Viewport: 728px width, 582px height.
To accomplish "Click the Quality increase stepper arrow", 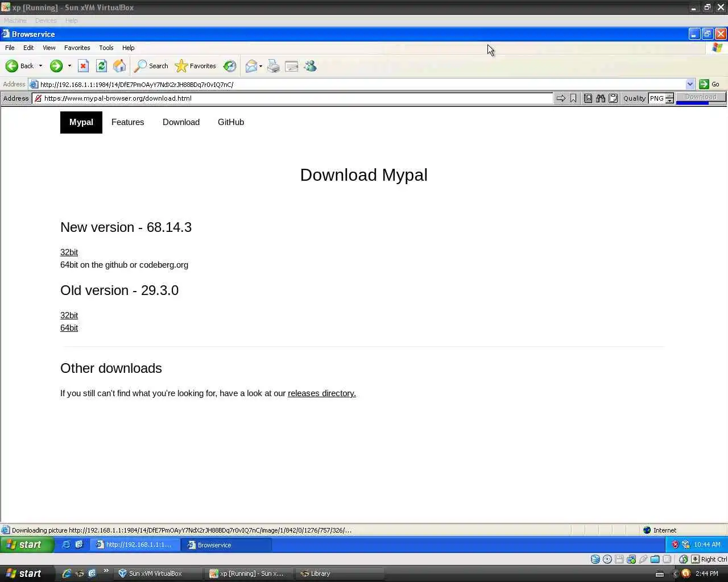I will pyautogui.click(x=669, y=95).
